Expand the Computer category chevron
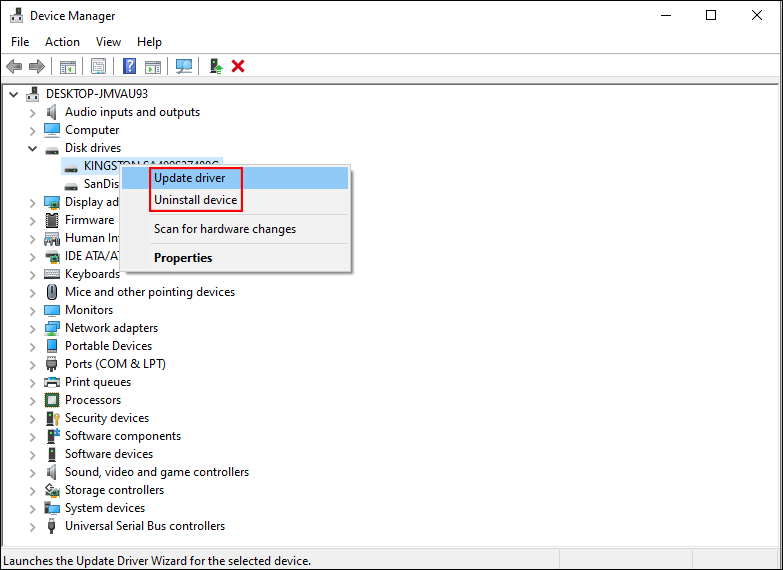This screenshot has width=783, height=570. [33, 131]
